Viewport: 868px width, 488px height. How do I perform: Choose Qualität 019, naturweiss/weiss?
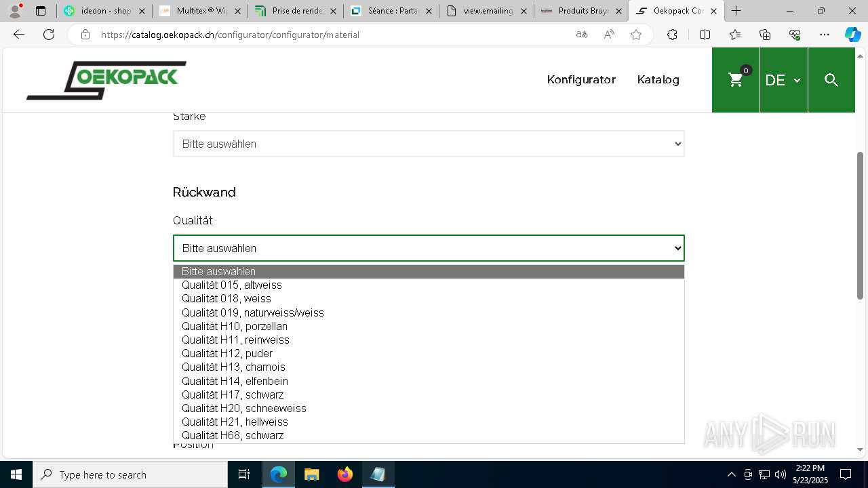[429, 312]
